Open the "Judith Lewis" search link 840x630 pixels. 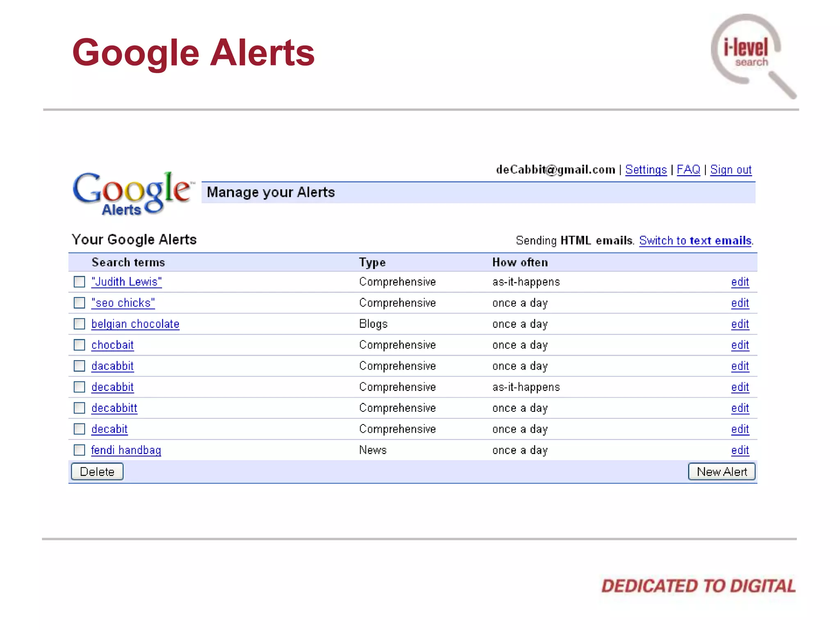coord(126,282)
